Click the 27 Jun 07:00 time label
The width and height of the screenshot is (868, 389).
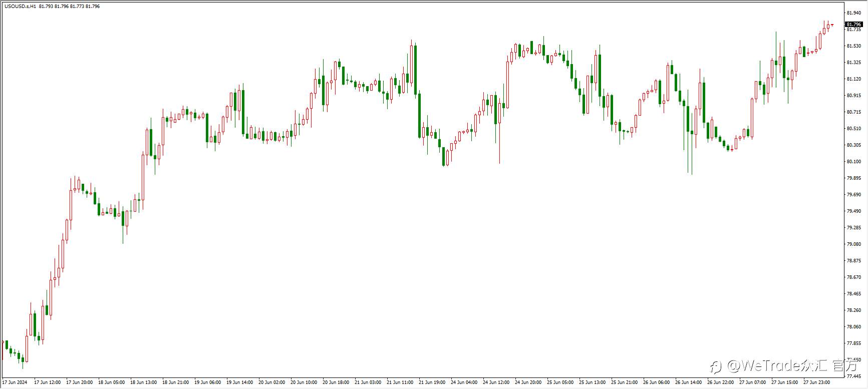coord(753,382)
